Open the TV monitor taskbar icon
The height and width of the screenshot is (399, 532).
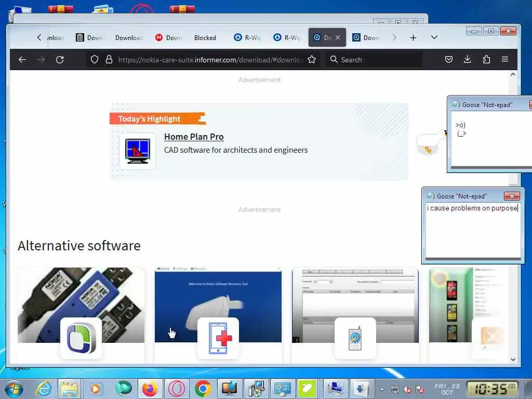tap(229, 389)
